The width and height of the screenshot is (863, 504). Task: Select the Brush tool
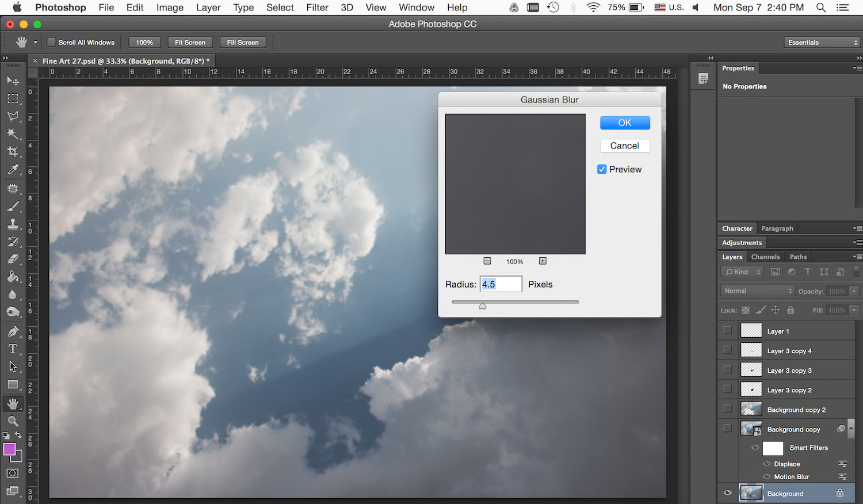[x=13, y=207]
